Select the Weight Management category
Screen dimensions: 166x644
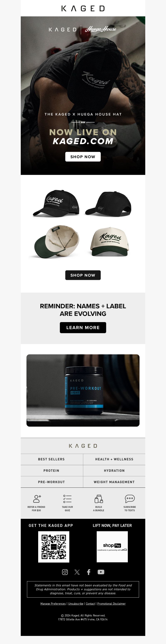point(114,482)
